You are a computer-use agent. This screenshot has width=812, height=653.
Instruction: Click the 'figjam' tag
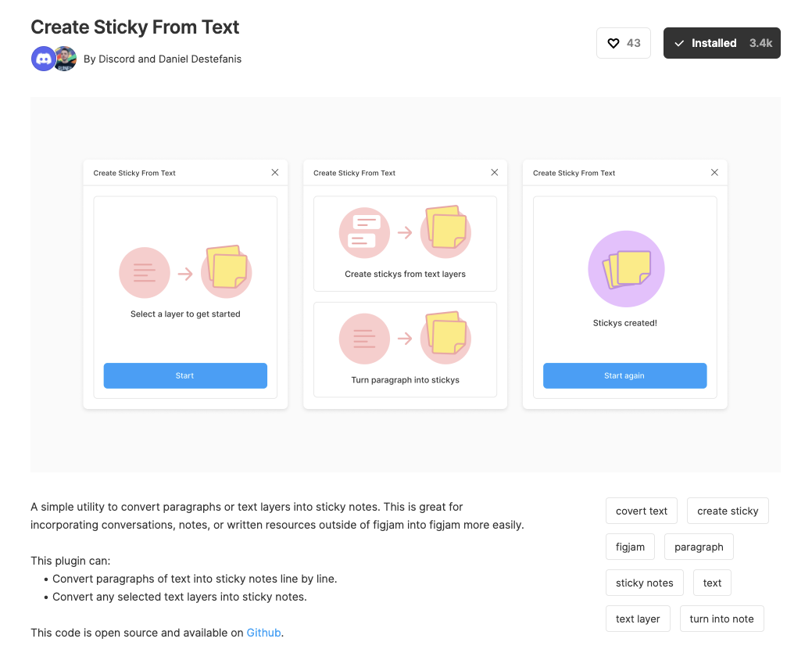click(x=630, y=547)
